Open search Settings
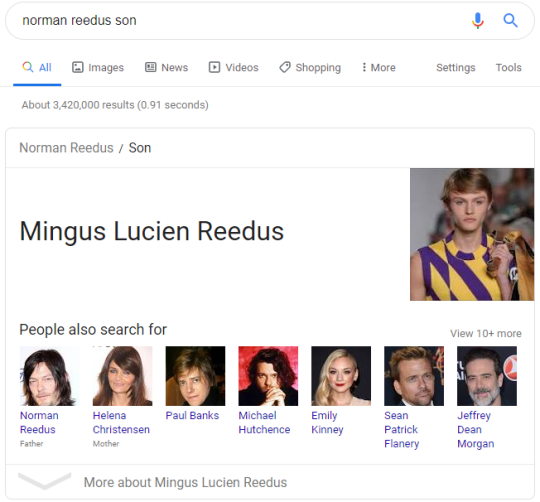The width and height of the screenshot is (540, 502). (456, 67)
